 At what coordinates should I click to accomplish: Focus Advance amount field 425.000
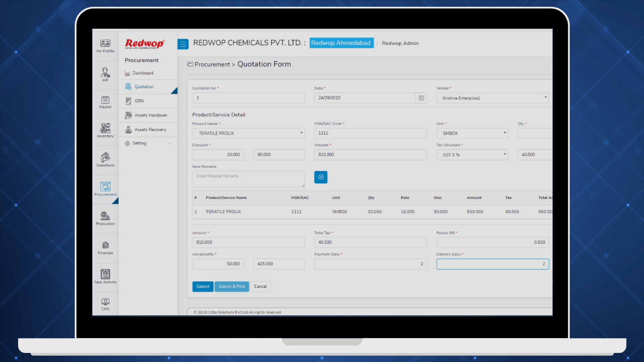(279, 264)
